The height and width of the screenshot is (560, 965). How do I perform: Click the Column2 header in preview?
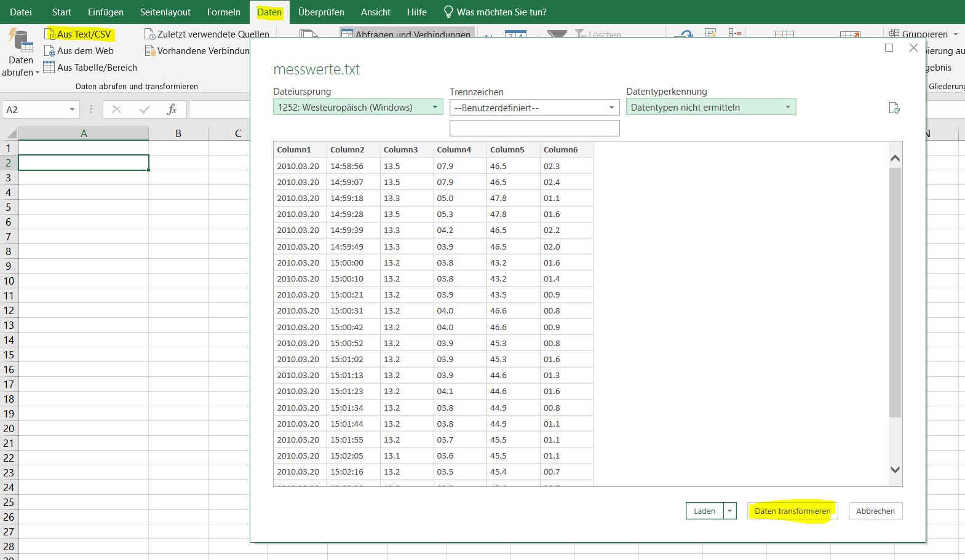tap(353, 149)
